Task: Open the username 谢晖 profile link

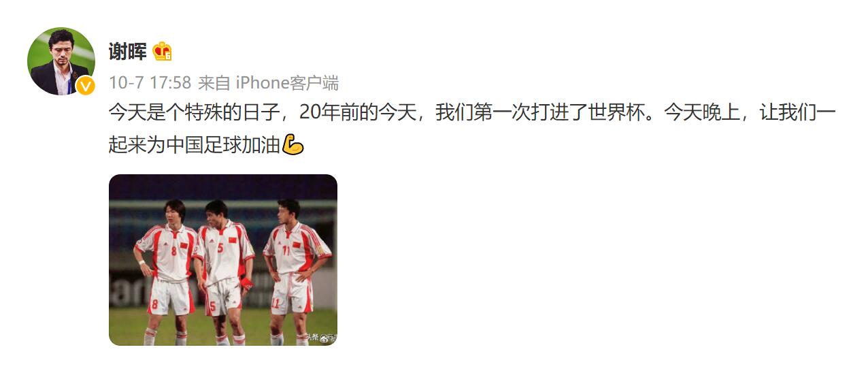Action: coord(128,51)
